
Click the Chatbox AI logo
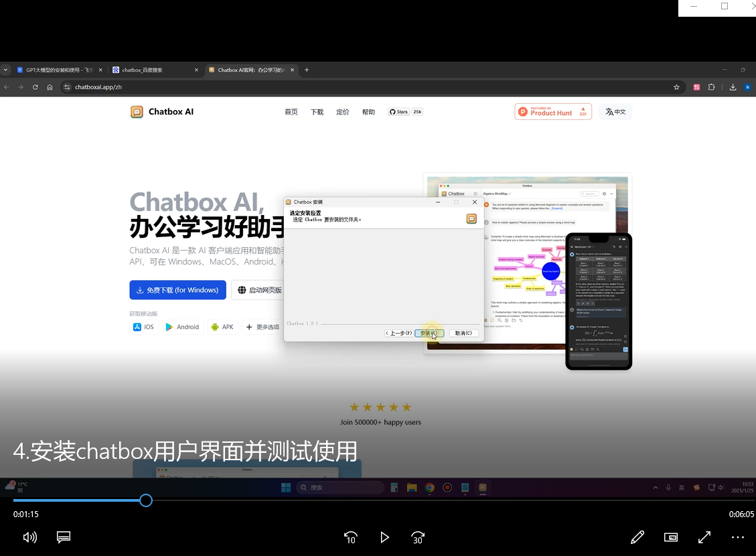tap(162, 112)
